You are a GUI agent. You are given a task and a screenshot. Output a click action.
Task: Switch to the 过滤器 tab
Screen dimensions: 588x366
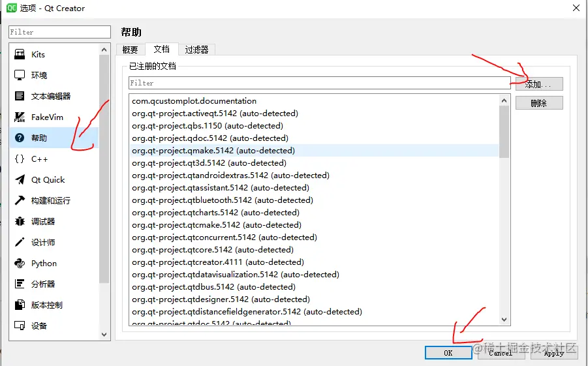click(196, 50)
